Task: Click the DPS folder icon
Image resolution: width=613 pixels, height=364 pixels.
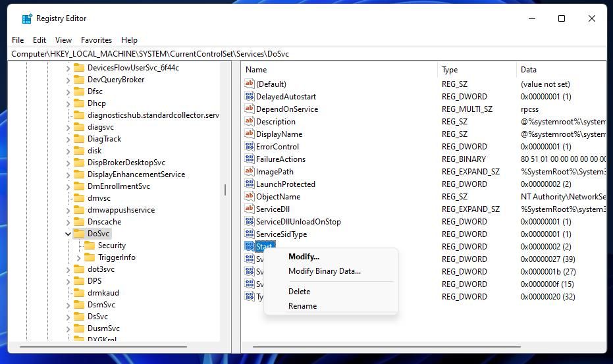Action: 79,280
